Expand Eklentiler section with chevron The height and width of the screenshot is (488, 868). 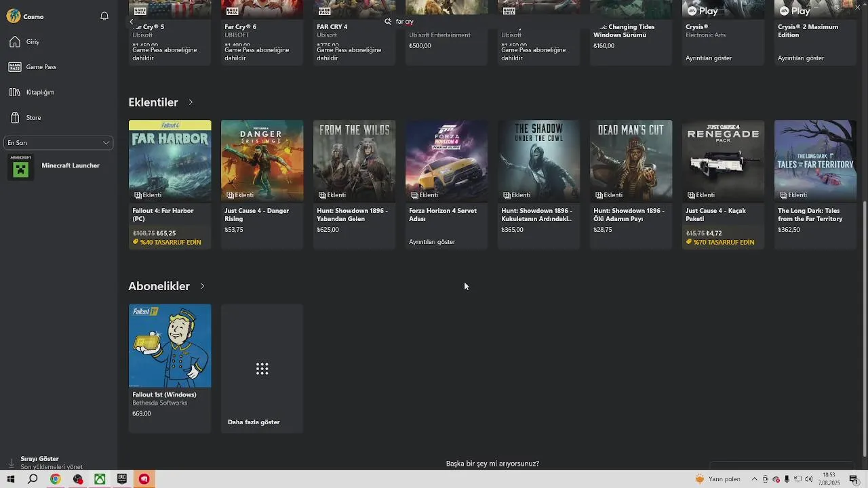pos(191,102)
